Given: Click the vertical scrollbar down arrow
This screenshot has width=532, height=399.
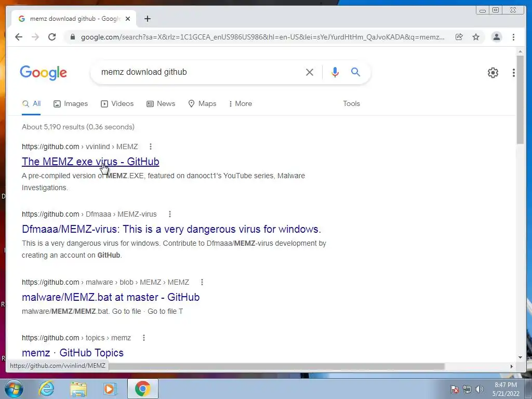Looking at the screenshot, I should click(x=520, y=357).
